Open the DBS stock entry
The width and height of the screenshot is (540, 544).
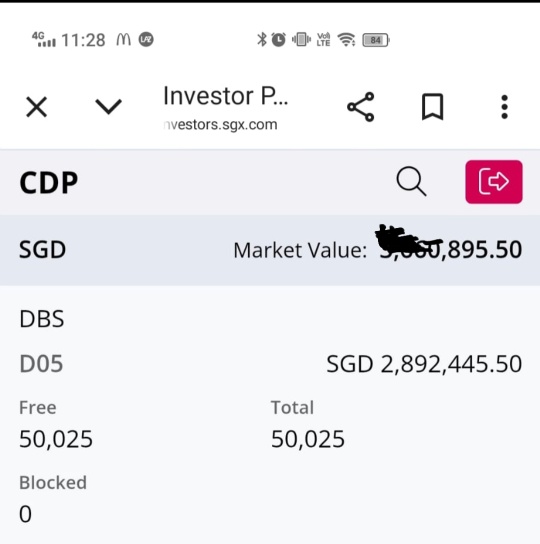(x=42, y=319)
